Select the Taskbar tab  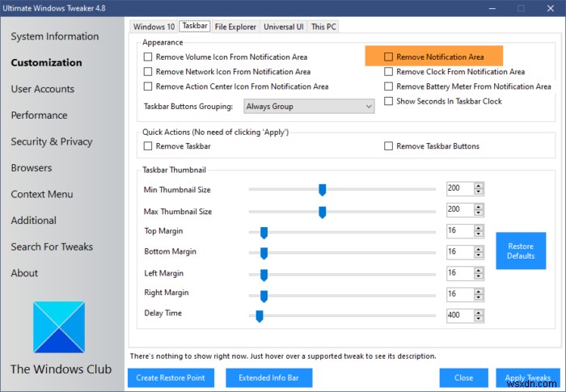click(x=195, y=26)
